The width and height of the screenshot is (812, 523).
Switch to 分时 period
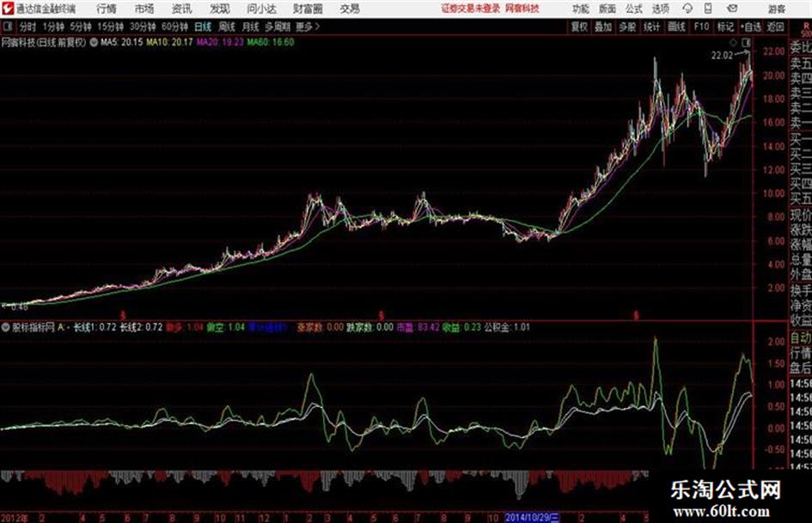click(28, 27)
